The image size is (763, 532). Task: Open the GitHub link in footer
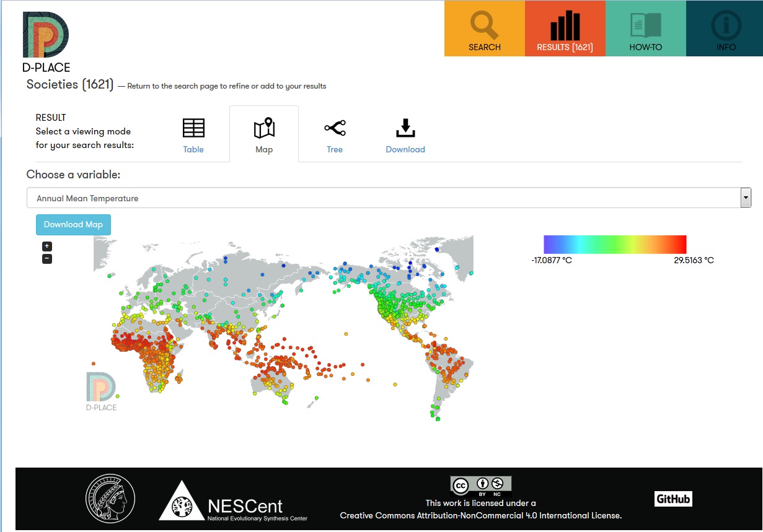coord(673,499)
